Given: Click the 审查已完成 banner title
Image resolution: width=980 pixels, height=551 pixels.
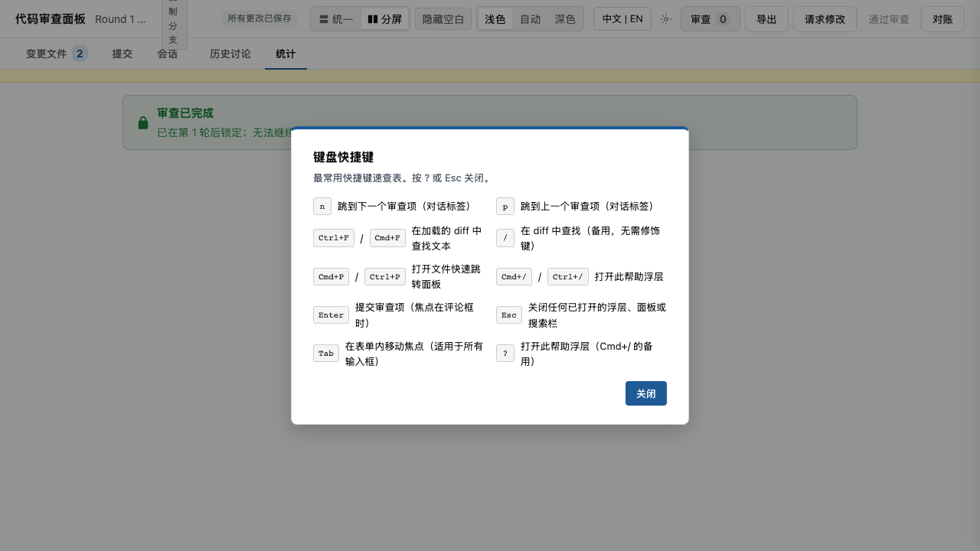Looking at the screenshot, I should point(185,112).
